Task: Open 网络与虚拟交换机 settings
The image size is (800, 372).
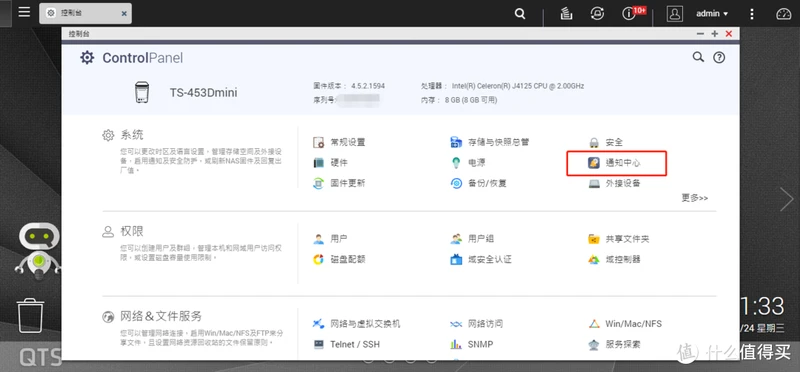Action: (x=356, y=324)
